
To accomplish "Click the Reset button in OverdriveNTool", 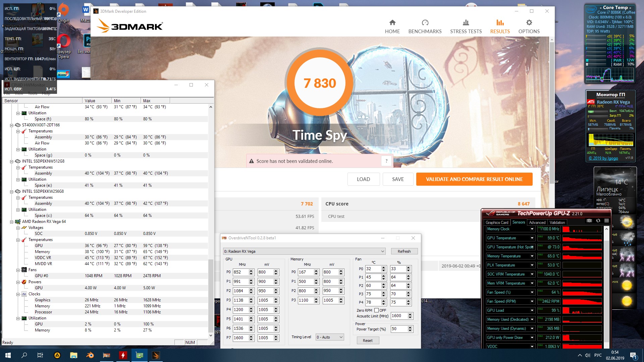I will pos(367,341).
